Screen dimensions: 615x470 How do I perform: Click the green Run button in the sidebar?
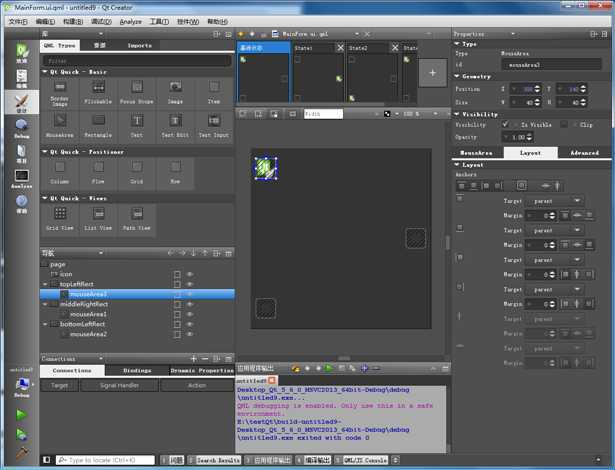(22, 415)
